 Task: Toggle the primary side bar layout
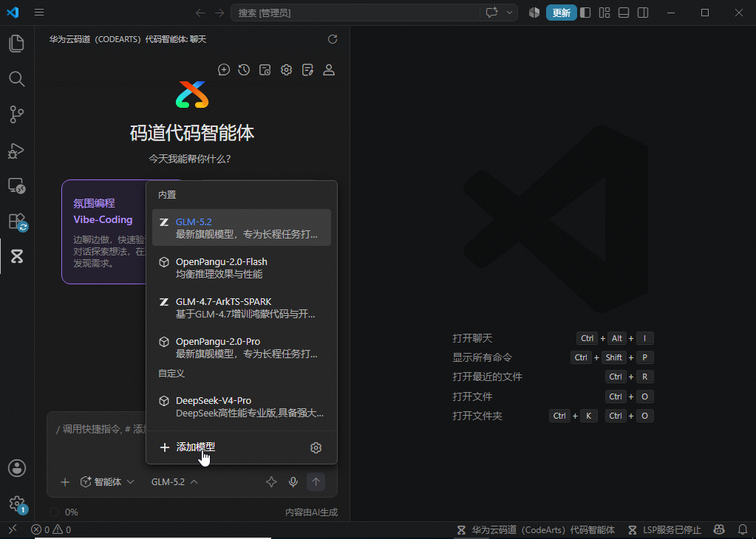pos(585,13)
